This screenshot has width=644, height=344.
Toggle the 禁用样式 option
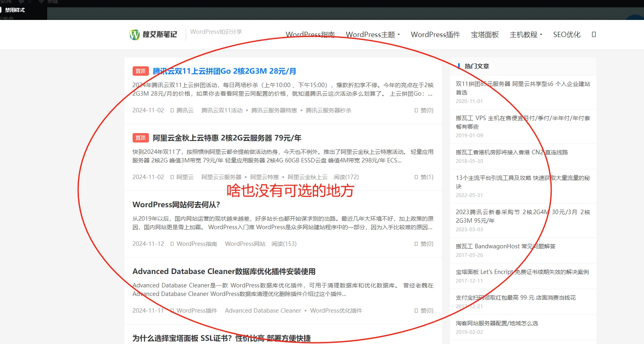click(x=15, y=10)
